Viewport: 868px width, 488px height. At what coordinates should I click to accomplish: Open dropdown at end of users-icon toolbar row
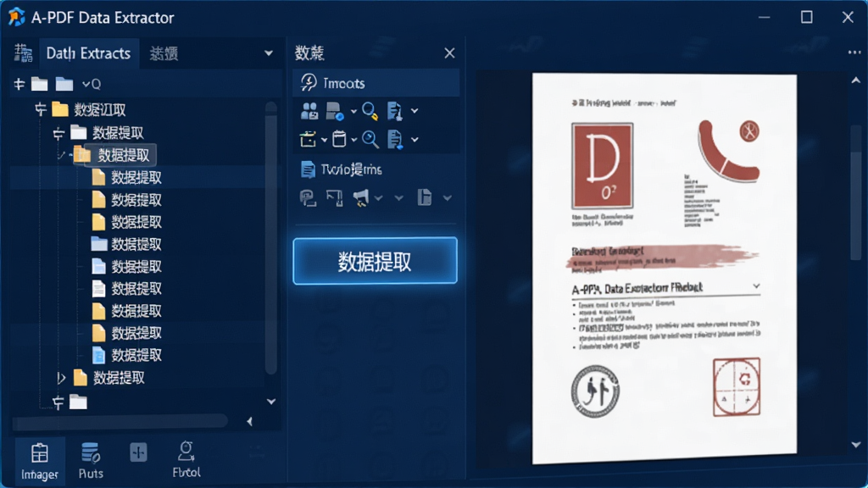click(x=415, y=111)
